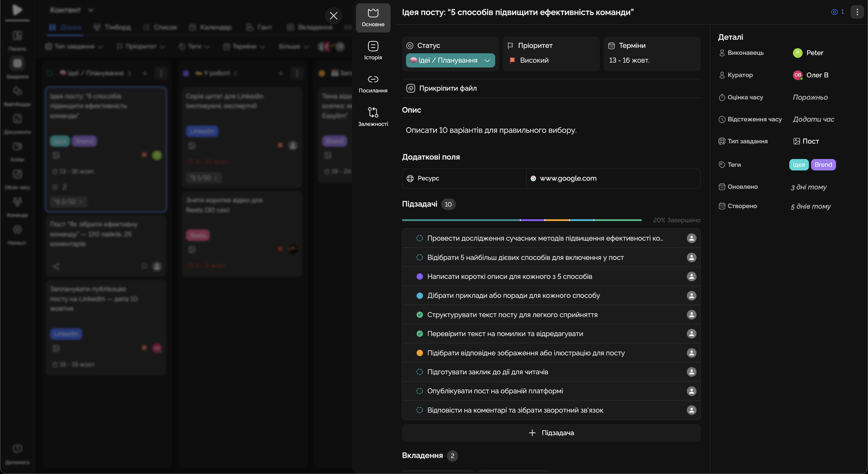The height and width of the screenshot is (474, 868).
Task: Switch to the Основне tab
Action: 373,17
